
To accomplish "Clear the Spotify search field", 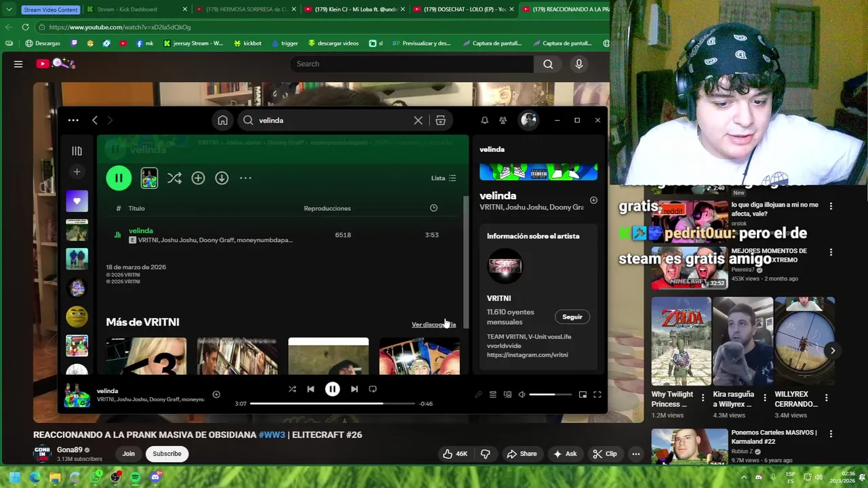I will 418,120.
